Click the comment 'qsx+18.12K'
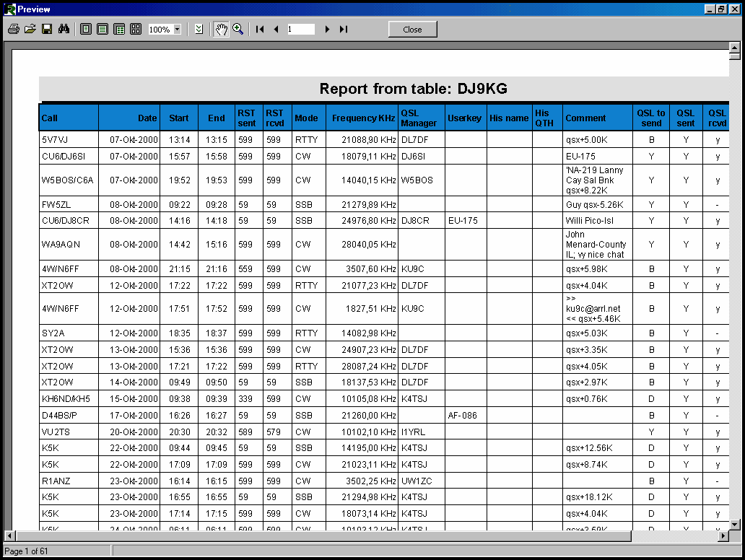 [589, 497]
